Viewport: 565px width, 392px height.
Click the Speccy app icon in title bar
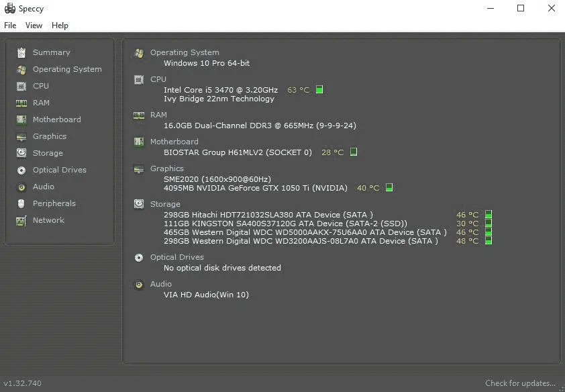(9, 8)
